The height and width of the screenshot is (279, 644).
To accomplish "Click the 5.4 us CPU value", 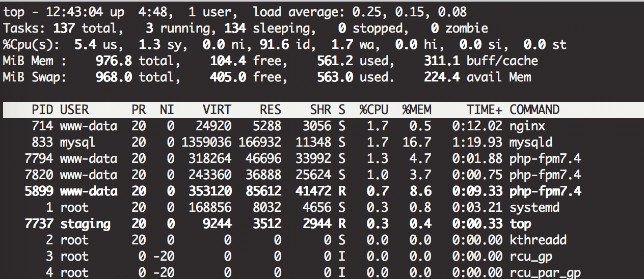I will pos(99,44).
